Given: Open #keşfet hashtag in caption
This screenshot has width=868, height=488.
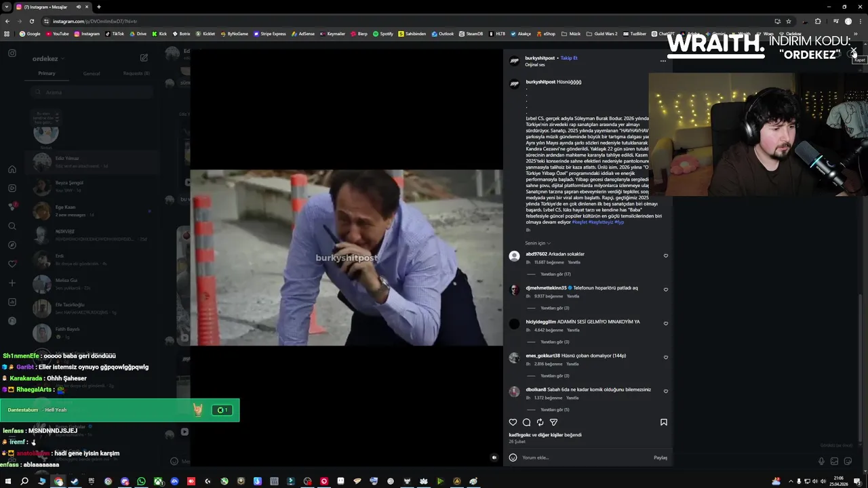Looking at the screenshot, I should 579,222.
